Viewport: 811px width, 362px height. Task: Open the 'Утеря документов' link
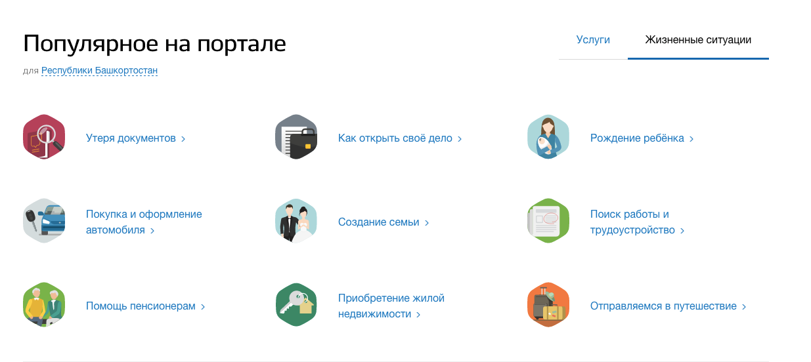(136, 139)
